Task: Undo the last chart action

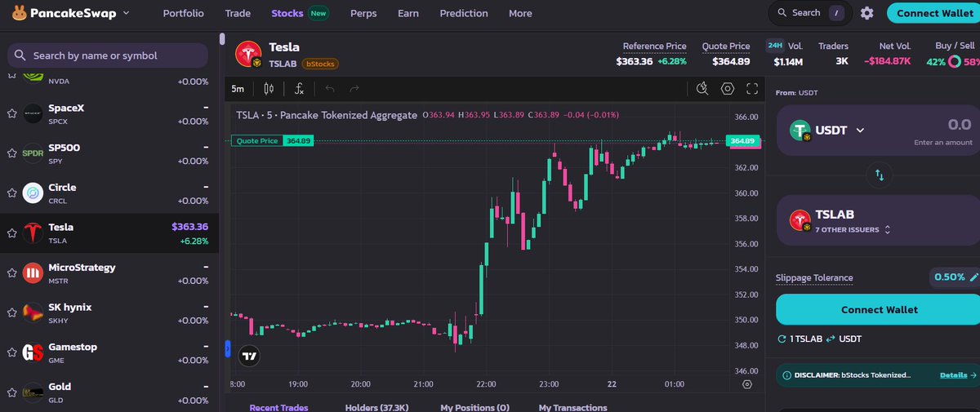Action: point(330,89)
